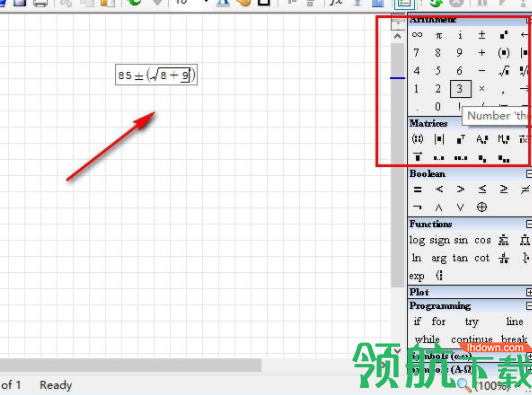Insert cot function

point(482,258)
